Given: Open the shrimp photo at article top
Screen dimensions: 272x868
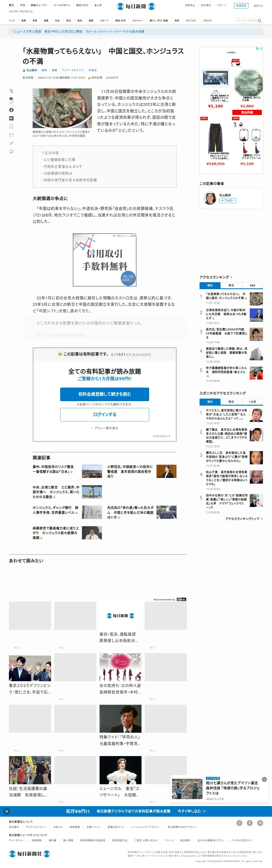Looking at the screenshot, I should click(x=62, y=108).
